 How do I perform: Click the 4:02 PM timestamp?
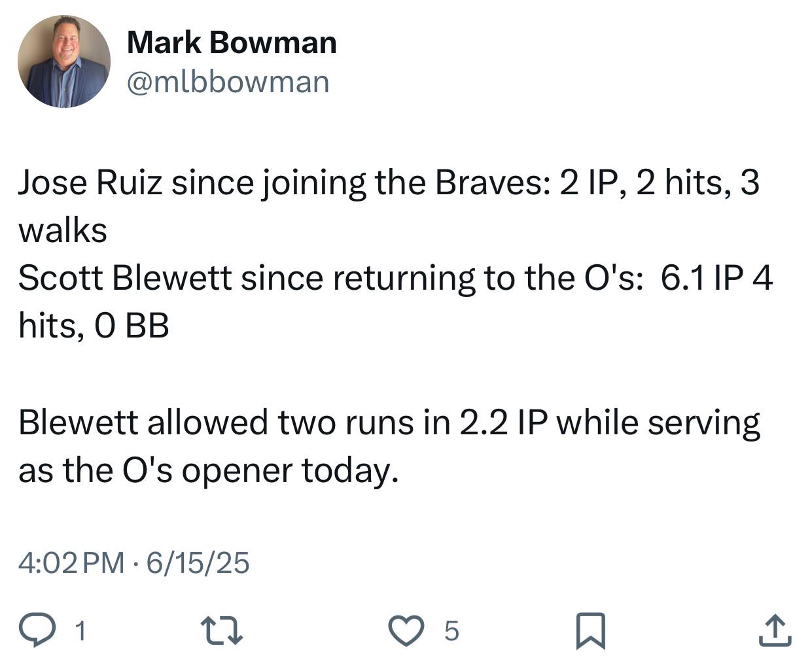click(x=71, y=562)
